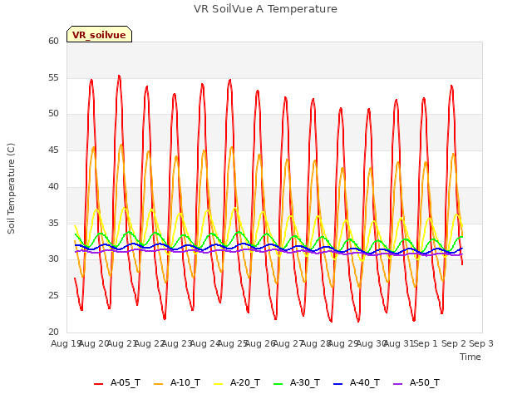Viewport: 532px width, 399px height.
Task: Click the orange A-10_T legend swatch
Action: 158,384
